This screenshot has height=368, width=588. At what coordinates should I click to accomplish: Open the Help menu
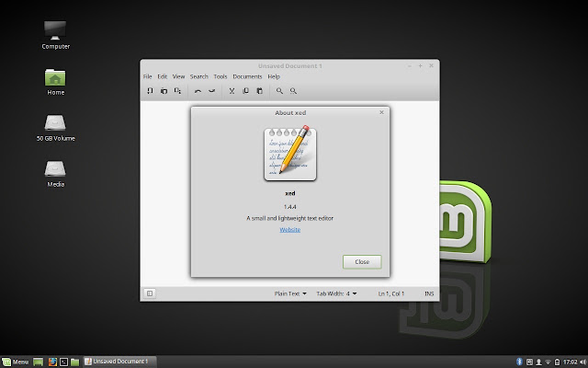click(x=274, y=76)
